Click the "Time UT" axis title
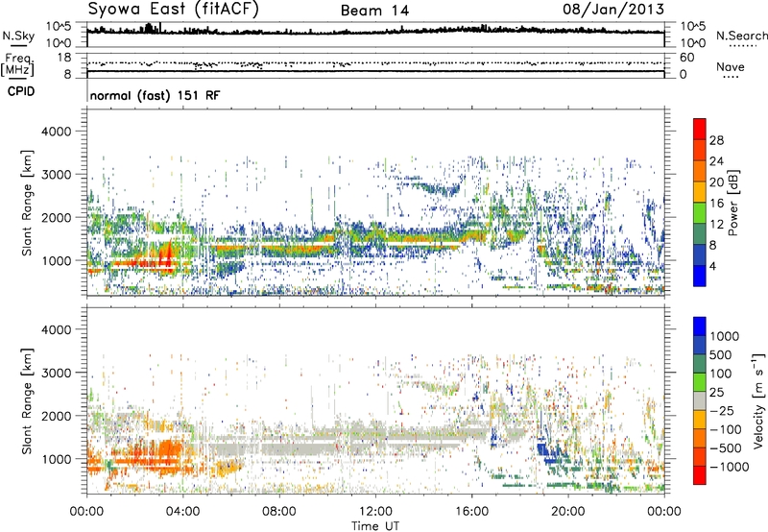The width and height of the screenshot is (768, 532). pyautogui.click(x=375, y=525)
